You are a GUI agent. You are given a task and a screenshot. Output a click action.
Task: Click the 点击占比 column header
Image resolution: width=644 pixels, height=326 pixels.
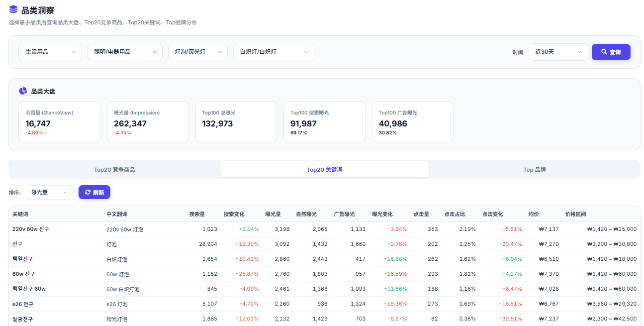pyautogui.click(x=455, y=214)
